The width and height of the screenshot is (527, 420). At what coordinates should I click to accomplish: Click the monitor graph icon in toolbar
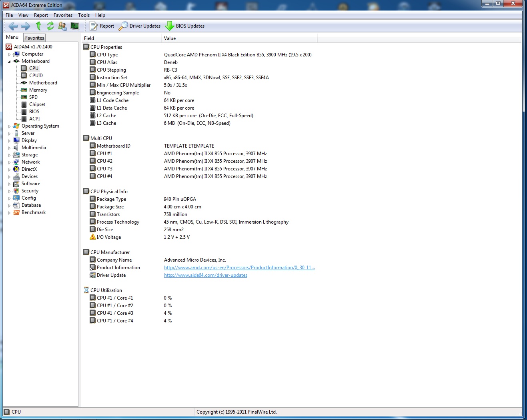coord(75,26)
